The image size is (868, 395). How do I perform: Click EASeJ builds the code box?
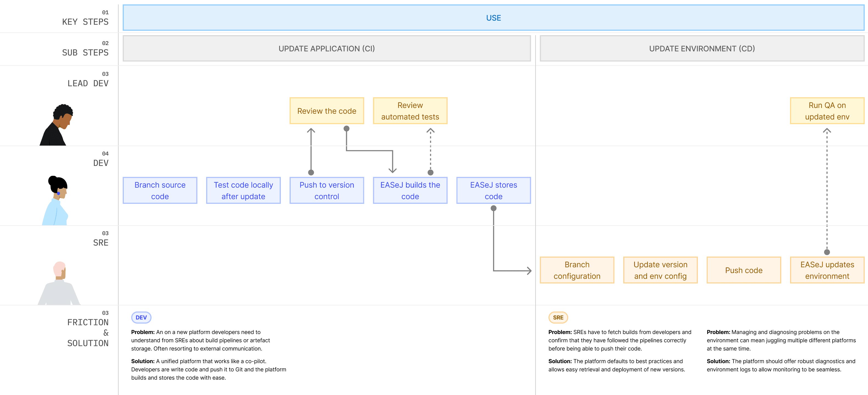point(410,190)
